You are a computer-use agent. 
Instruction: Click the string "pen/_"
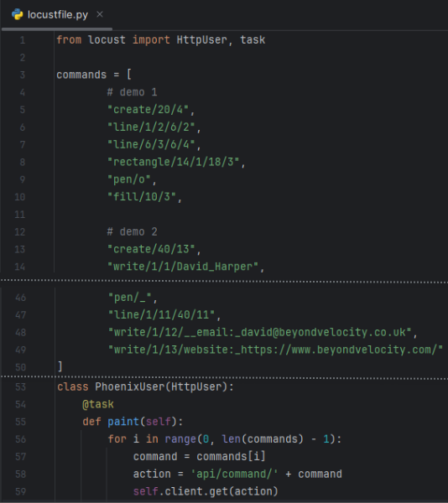click(x=130, y=298)
